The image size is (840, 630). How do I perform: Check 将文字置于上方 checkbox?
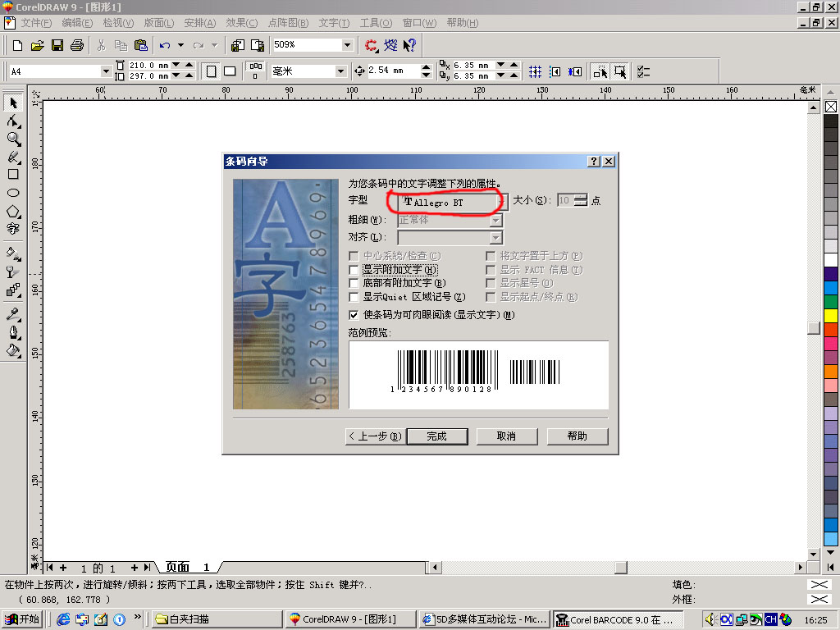tap(491, 256)
